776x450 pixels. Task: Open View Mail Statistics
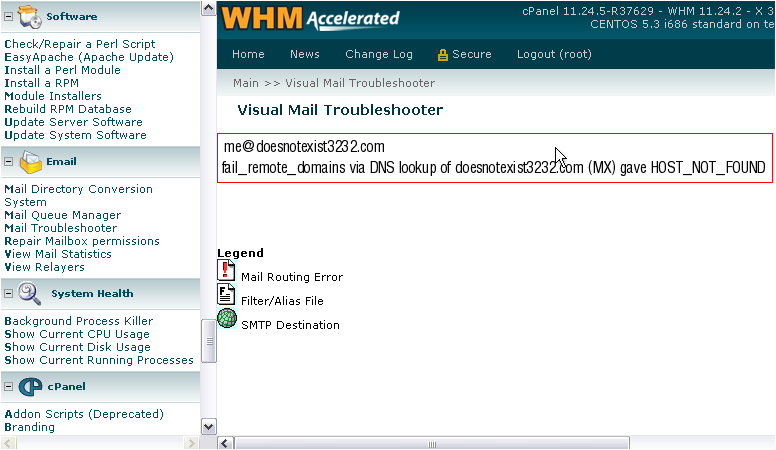pos(58,254)
